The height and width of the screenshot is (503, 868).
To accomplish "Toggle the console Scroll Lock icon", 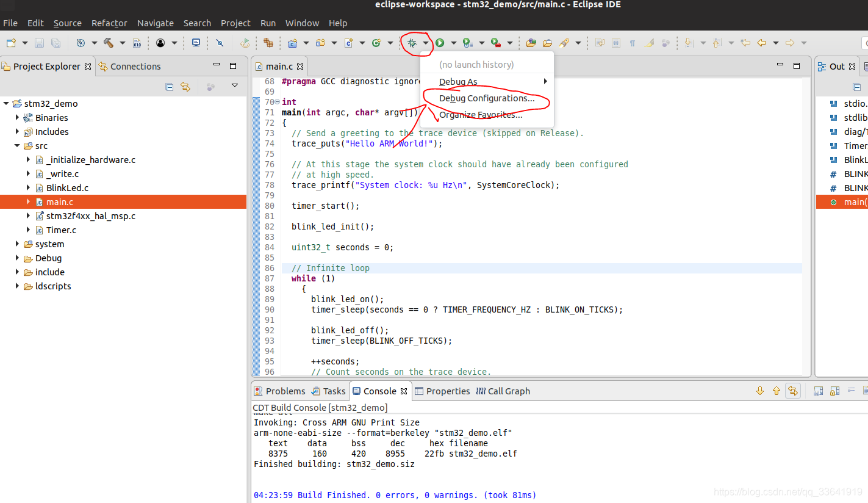I will (x=835, y=391).
